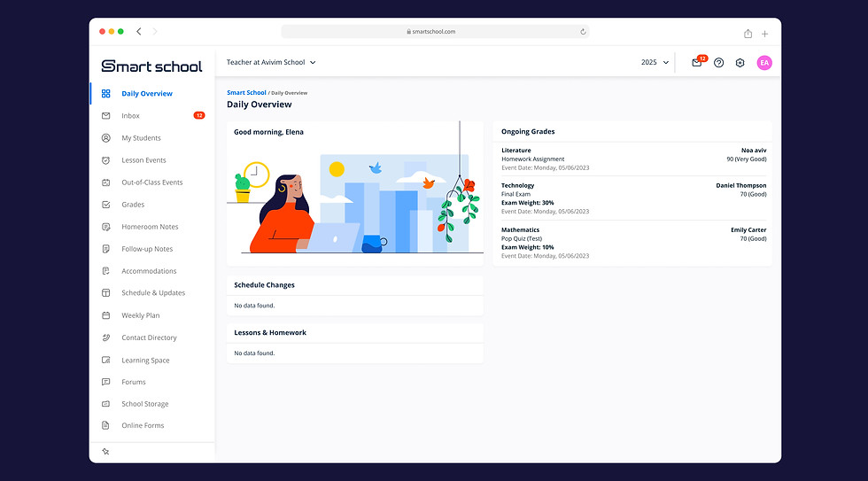Image resolution: width=868 pixels, height=481 pixels.
Task: Click the browser share icon
Action: coord(748,33)
